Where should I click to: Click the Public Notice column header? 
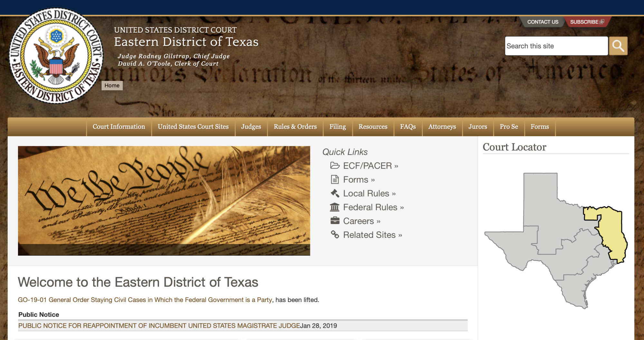click(39, 315)
